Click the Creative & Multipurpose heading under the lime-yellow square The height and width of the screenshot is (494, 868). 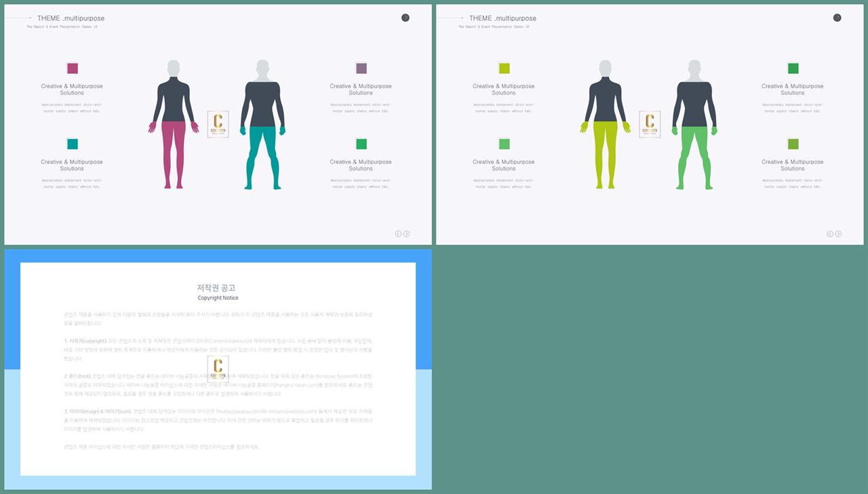point(504,90)
